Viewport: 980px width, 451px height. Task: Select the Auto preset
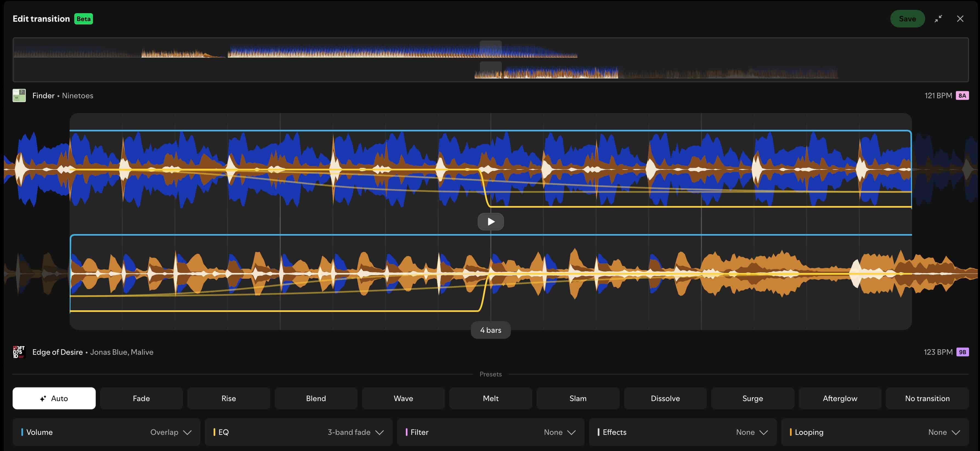pos(54,398)
